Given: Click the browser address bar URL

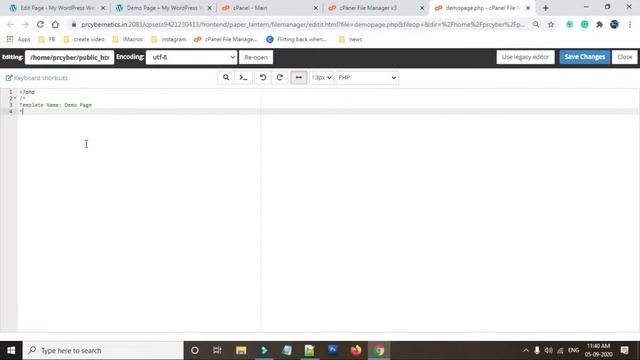Looking at the screenshot, I should point(303,24).
